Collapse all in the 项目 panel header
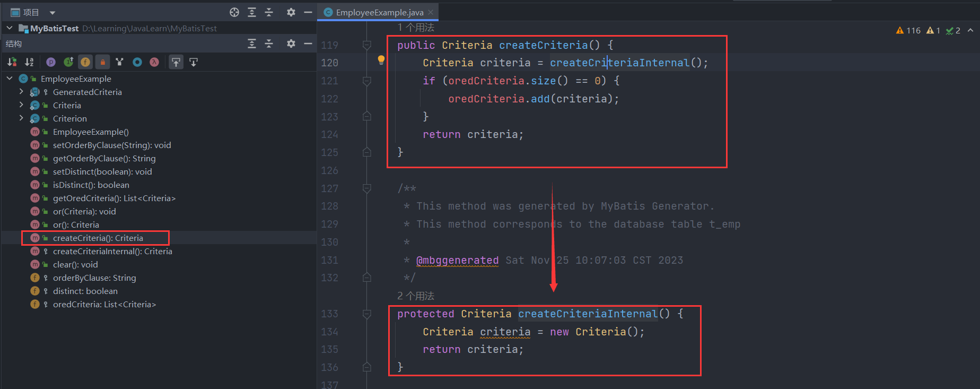Viewport: 980px width, 389px height. click(269, 12)
